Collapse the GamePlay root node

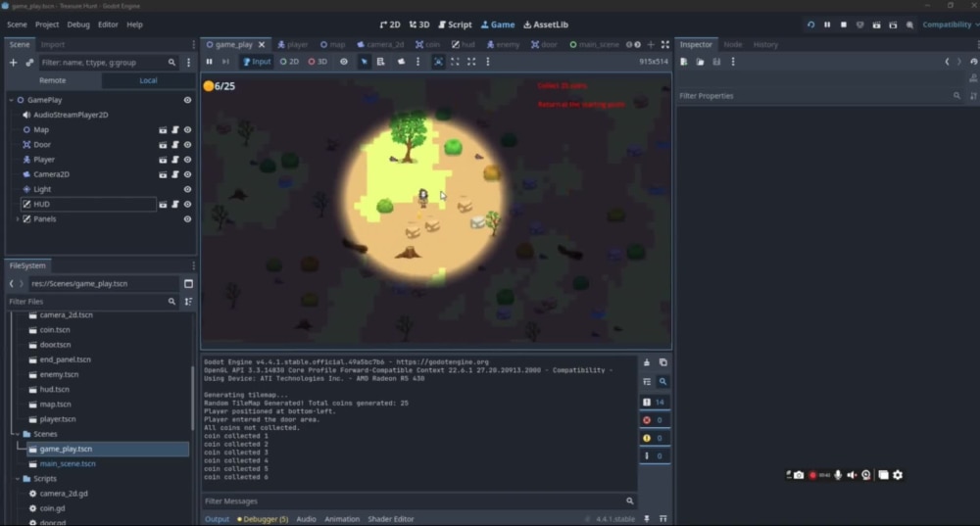point(11,100)
